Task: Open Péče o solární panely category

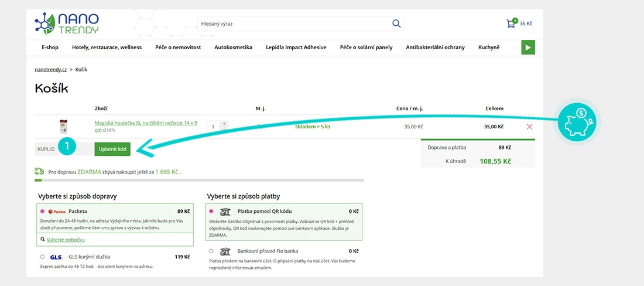Action: [366, 47]
